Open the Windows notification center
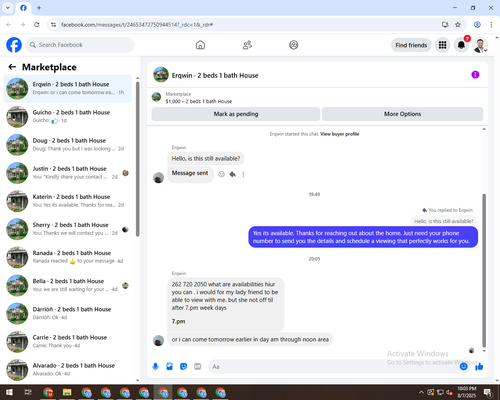 [488, 392]
